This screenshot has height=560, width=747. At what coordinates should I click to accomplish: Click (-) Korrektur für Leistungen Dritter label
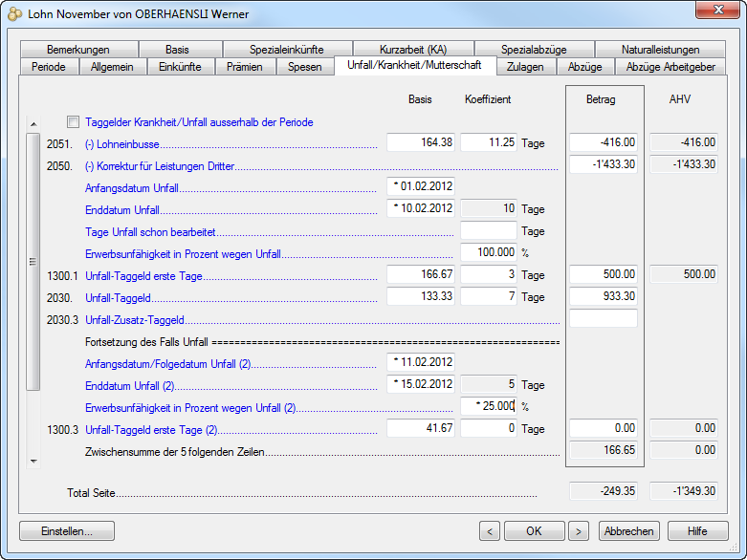click(x=160, y=166)
